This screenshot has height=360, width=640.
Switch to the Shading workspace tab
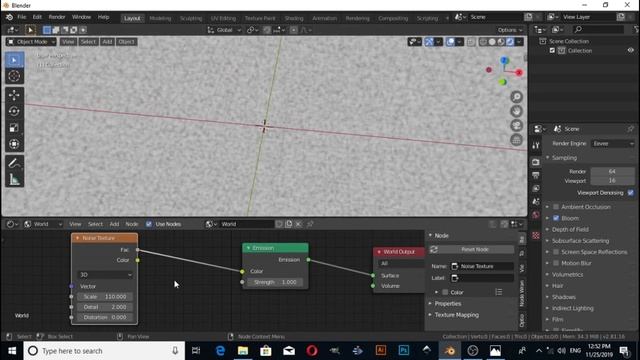(x=294, y=18)
